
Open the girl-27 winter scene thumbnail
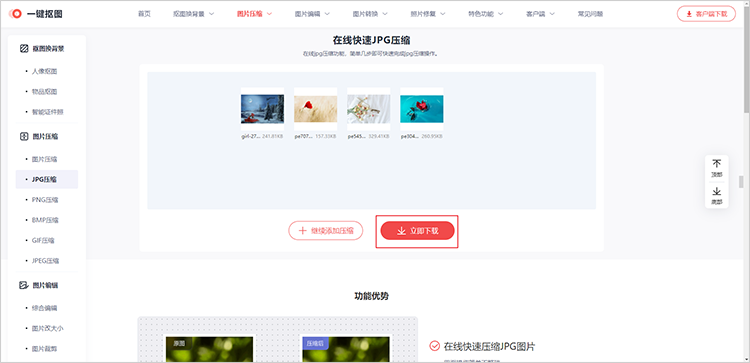[263, 109]
